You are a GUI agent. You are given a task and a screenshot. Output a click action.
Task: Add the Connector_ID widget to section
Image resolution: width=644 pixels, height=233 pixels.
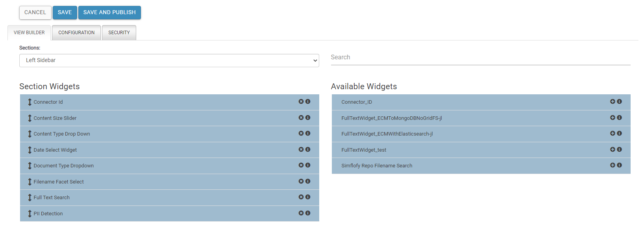click(613, 101)
